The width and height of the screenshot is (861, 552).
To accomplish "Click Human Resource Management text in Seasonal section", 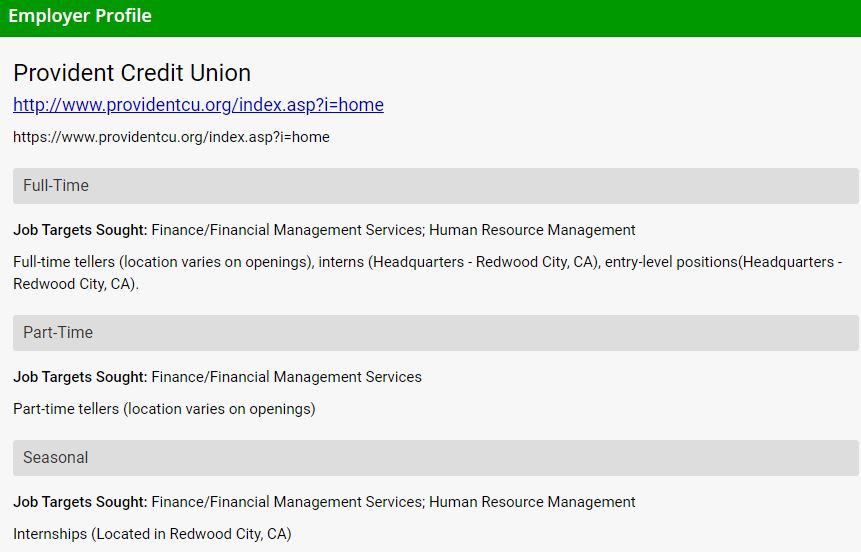I will click(x=532, y=502).
